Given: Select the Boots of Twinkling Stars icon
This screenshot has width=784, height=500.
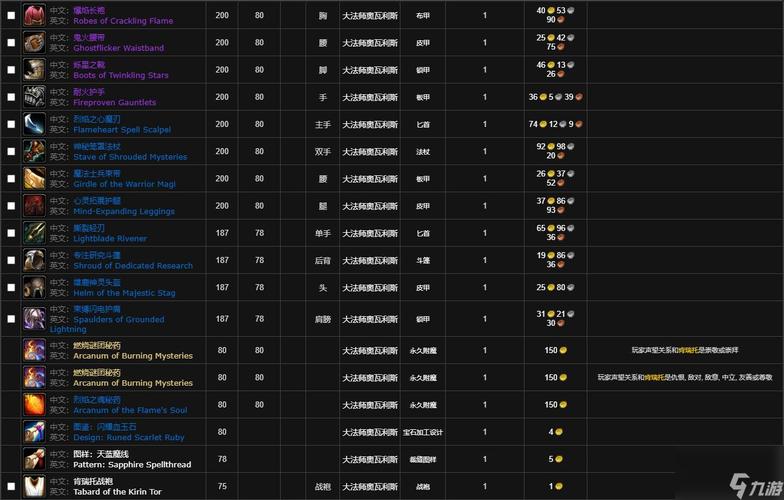Looking at the screenshot, I should (x=34, y=70).
